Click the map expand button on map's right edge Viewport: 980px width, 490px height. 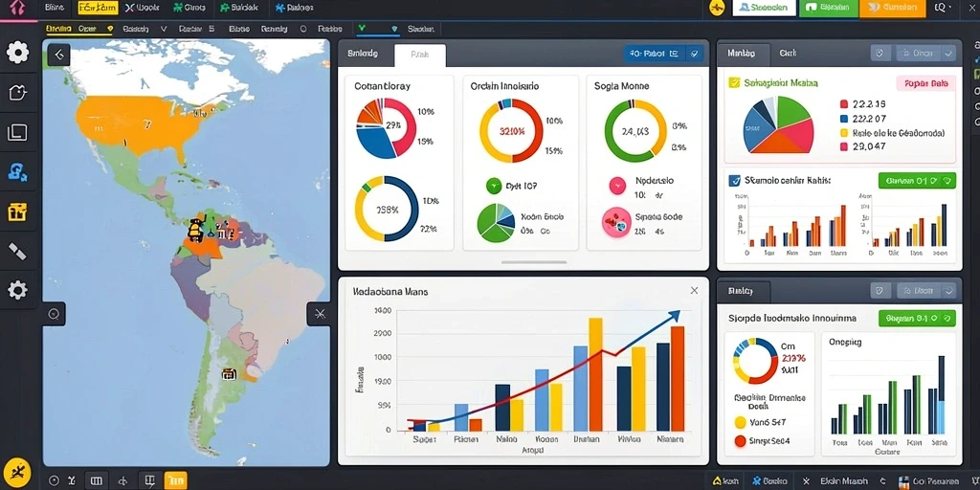[x=319, y=314]
